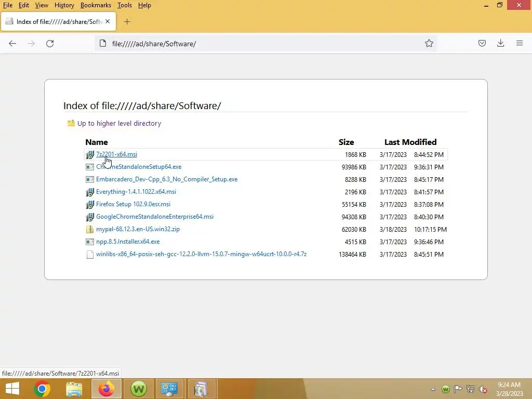Viewport: 532px width, 399px height.
Task: Click the Firefox Setup msi file icon
Action: click(89, 205)
